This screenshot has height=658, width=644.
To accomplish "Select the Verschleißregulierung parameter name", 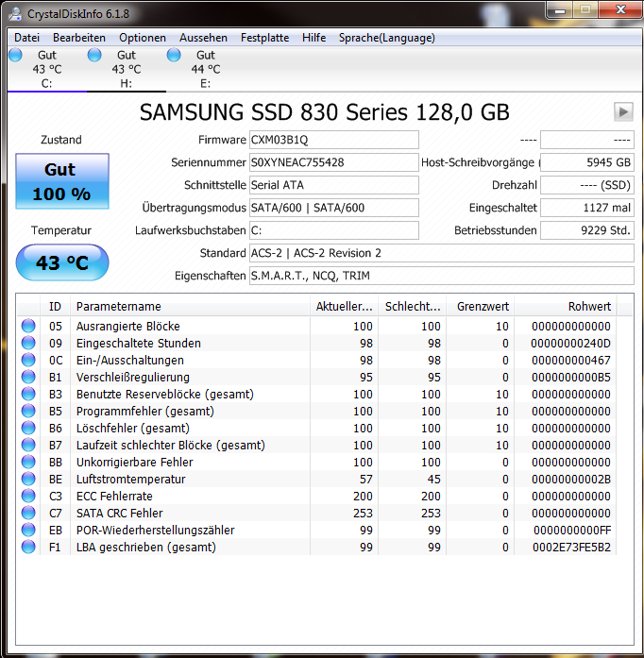I will pos(132,378).
